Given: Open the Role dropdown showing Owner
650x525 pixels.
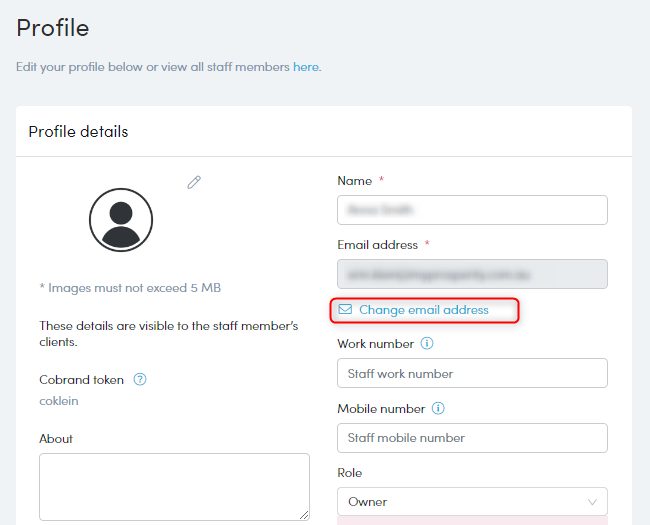Looking at the screenshot, I should pyautogui.click(x=472, y=502).
